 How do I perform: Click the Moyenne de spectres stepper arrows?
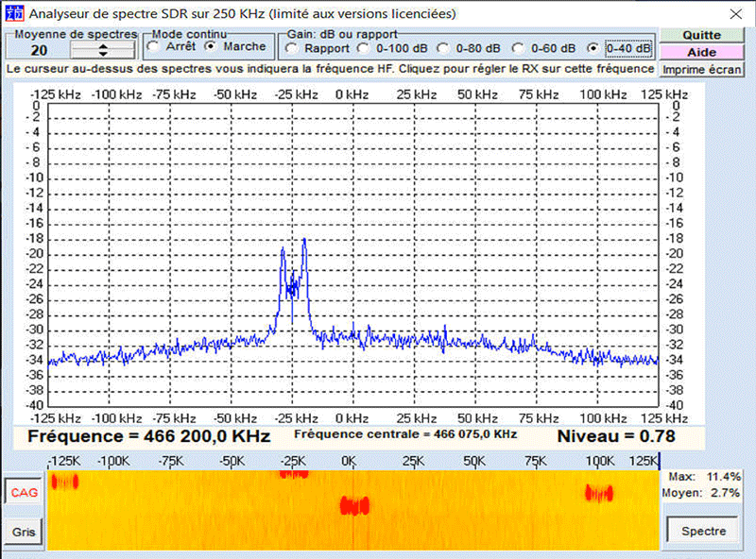coord(103,50)
